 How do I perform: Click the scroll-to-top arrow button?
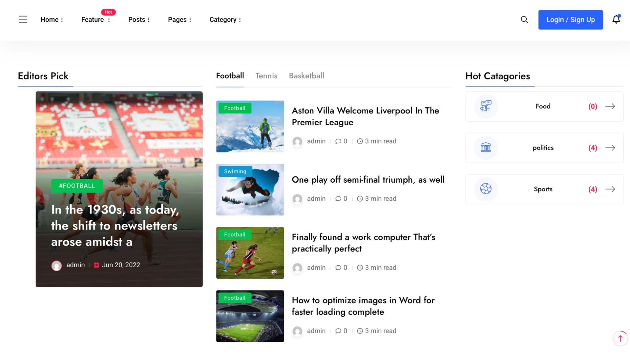pyautogui.click(x=620, y=338)
